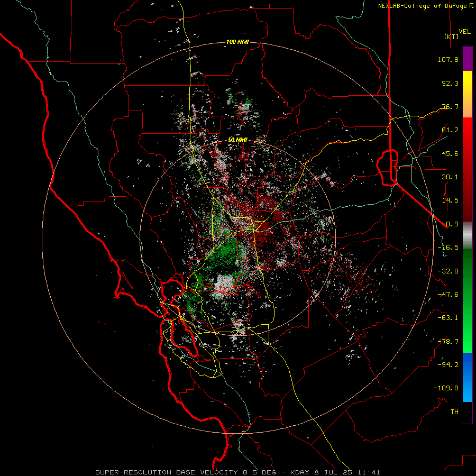Click the 100 NMI range ring label
This screenshot has height=476, width=476.
237,42
